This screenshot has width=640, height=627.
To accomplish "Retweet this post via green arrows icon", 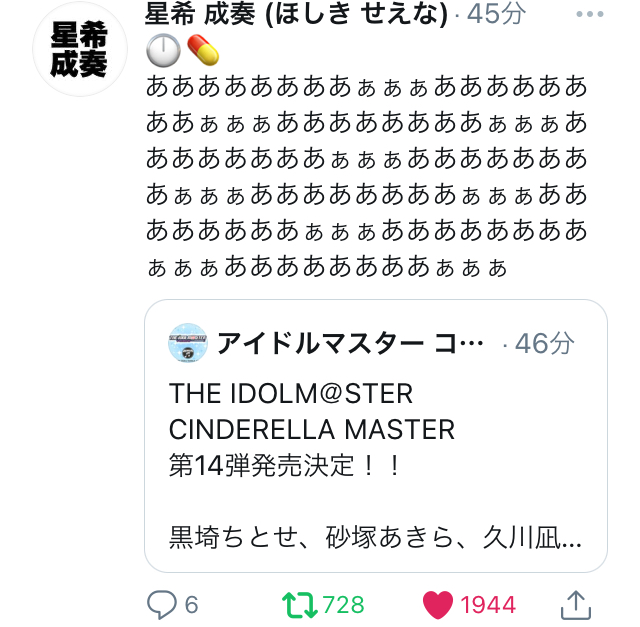I will tap(297, 604).
